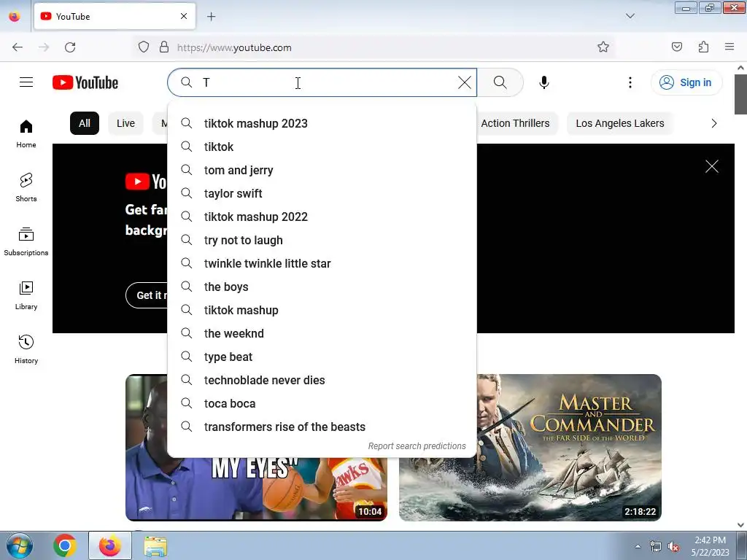Go to Home in sidebar
The width and height of the screenshot is (747, 560).
pos(26,134)
